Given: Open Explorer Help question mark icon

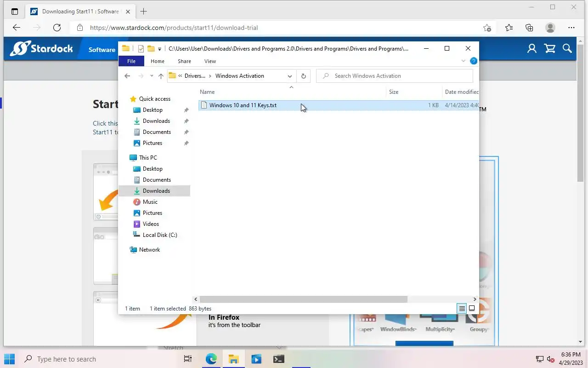Looking at the screenshot, I should pos(474,61).
